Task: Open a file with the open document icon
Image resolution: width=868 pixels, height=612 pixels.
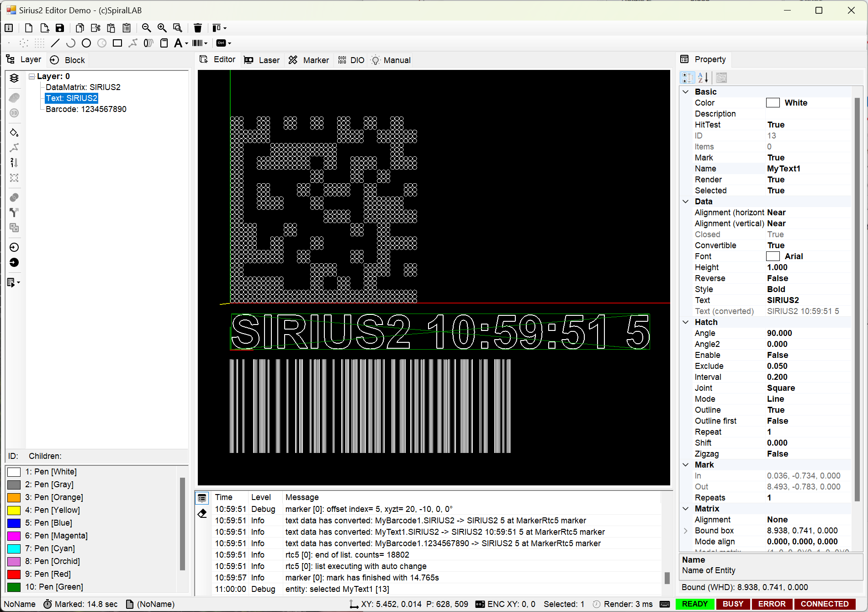Action: pos(44,28)
